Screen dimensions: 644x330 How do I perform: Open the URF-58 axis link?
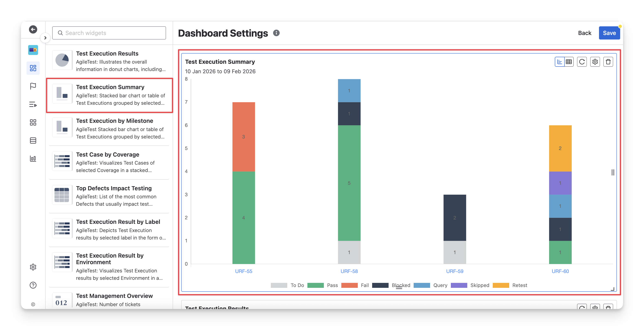pyautogui.click(x=349, y=271)
